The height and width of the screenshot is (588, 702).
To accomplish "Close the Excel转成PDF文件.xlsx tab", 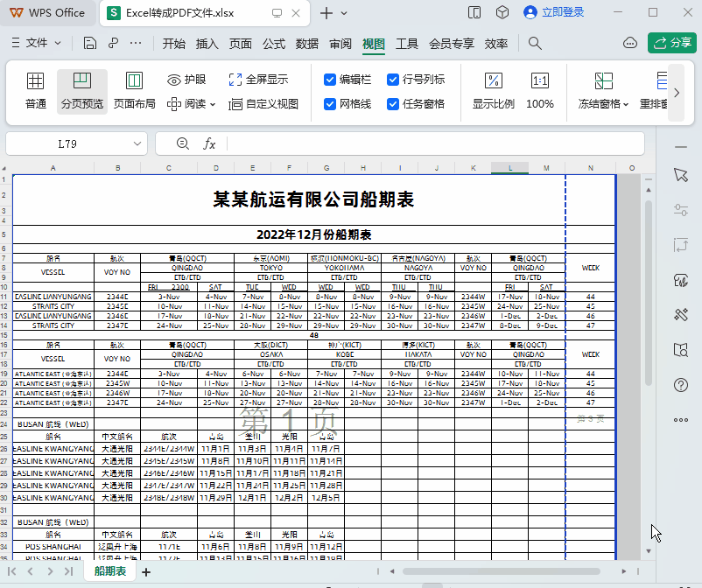I will (x=296, y=13).
